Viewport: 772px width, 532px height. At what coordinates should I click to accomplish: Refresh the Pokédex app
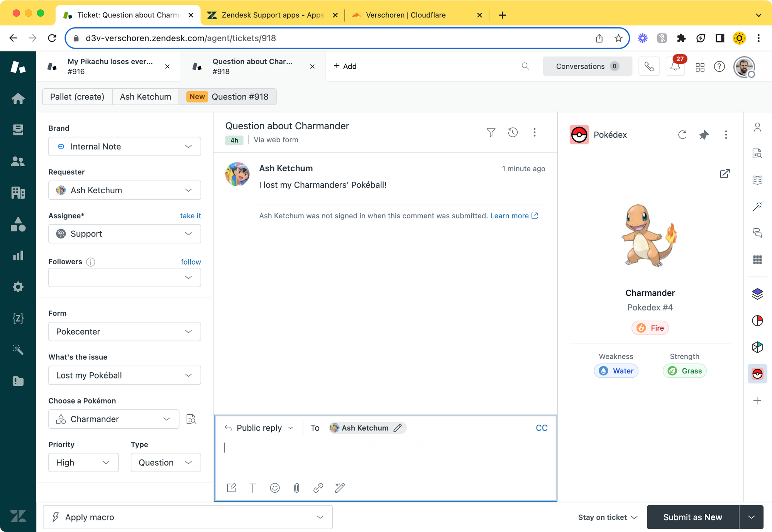click(682, 135)
